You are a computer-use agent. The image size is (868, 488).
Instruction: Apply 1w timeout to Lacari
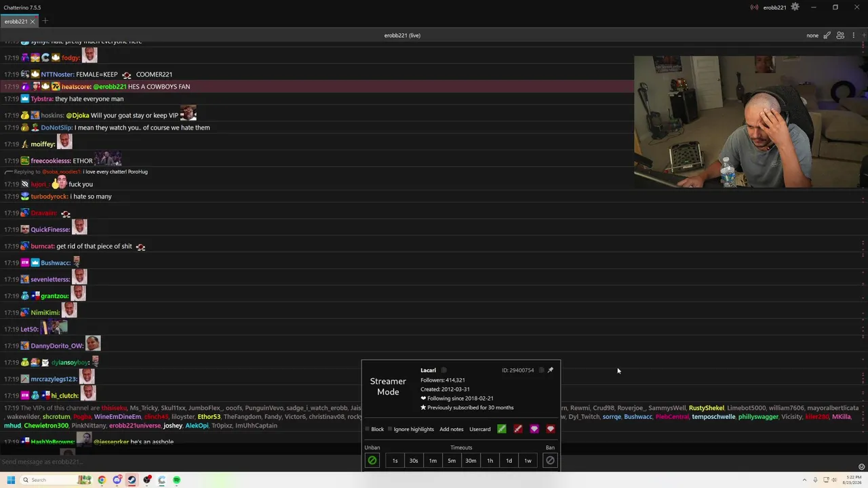(x=528, y=461)
